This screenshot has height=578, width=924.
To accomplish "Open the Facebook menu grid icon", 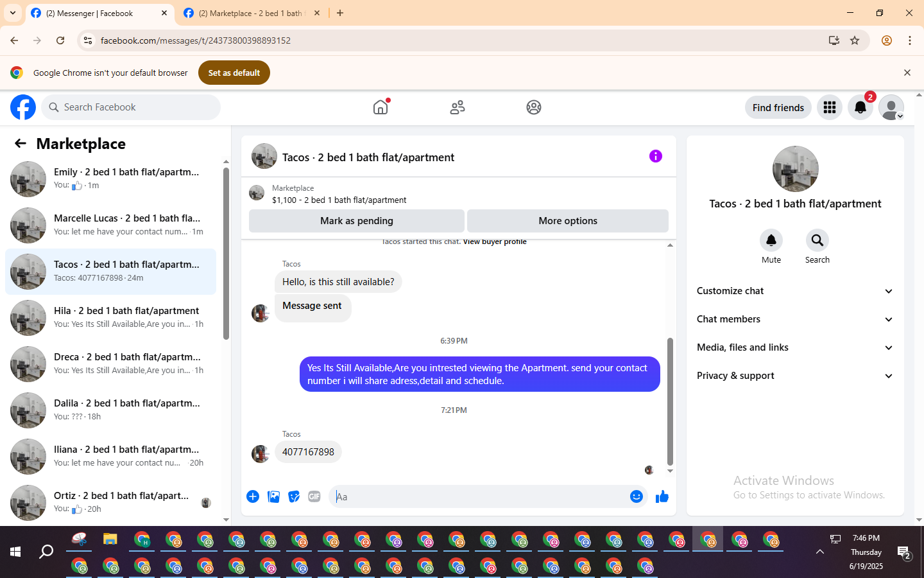I will tap(830, 107).
